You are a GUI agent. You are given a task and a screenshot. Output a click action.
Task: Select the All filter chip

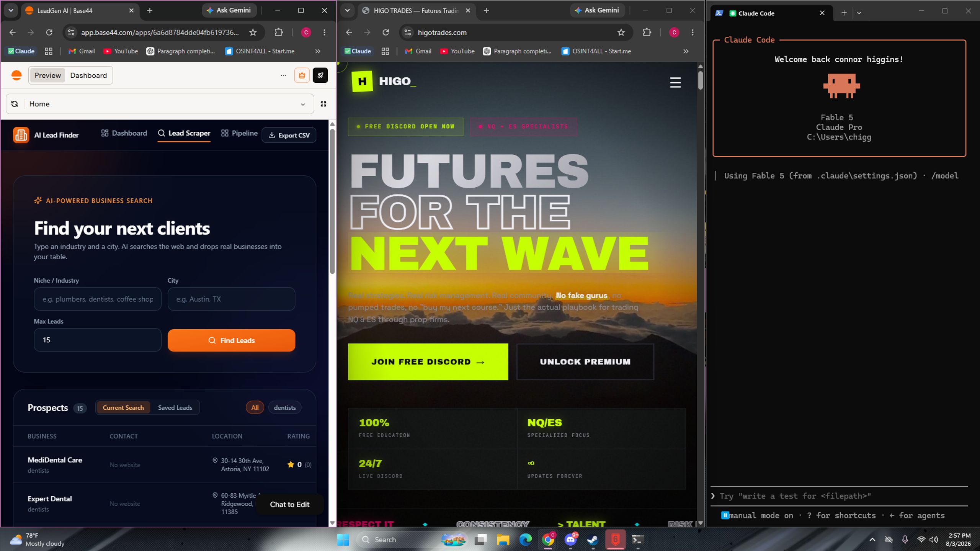[255, 408]
